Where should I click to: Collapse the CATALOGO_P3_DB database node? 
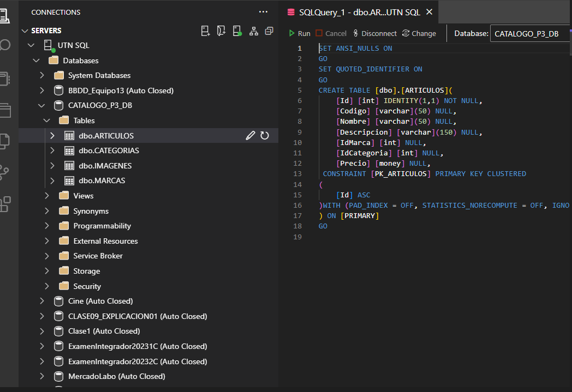coord(42,106)
